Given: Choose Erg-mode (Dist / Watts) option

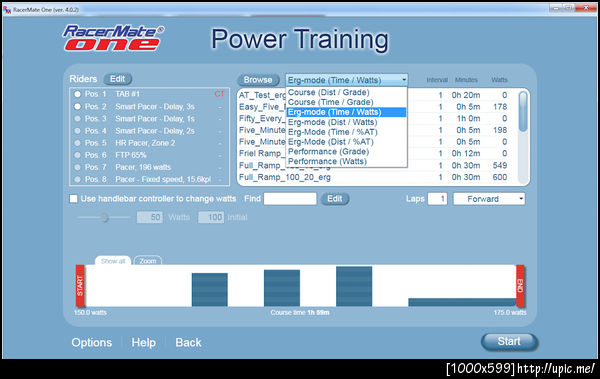Looking at the screenshot, I should point(346,122).
